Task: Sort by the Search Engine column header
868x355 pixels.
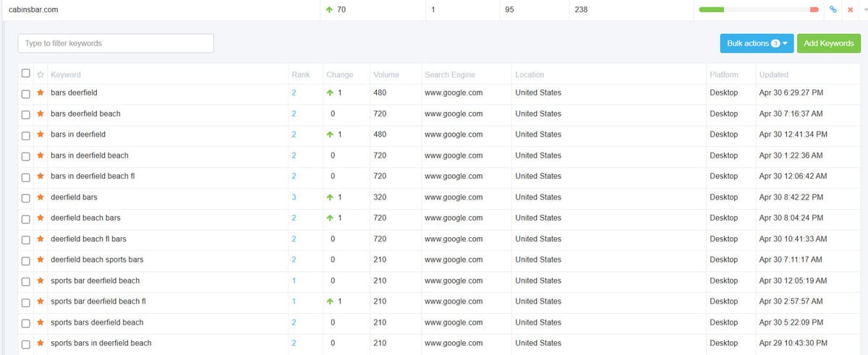Action: [x=450, y=74]
